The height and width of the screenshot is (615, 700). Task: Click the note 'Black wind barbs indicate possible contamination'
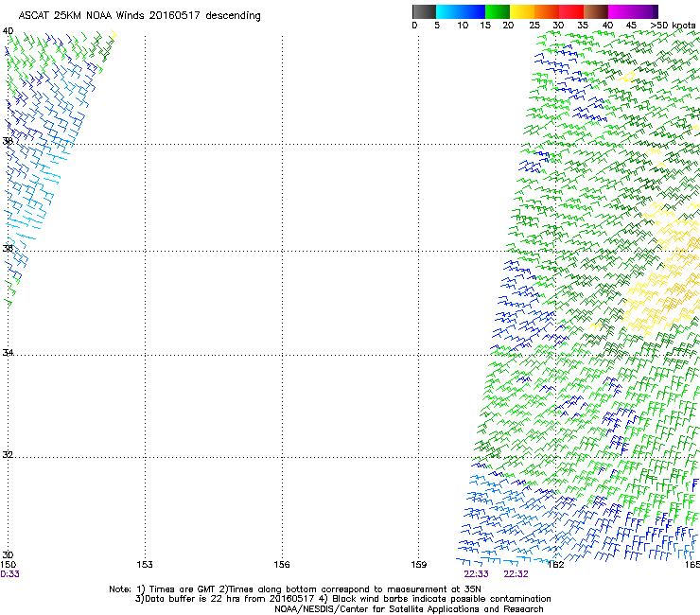click(442, 599)
